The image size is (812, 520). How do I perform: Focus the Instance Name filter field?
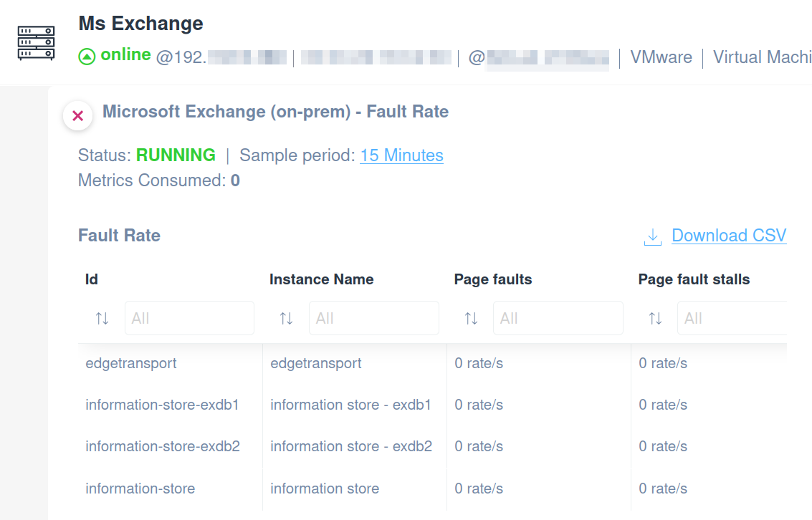coord(374,318)
